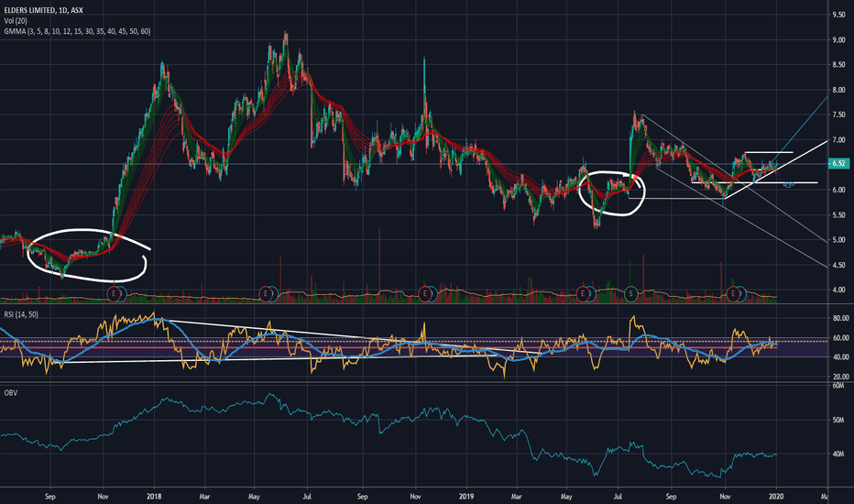This screenshot has width=854, height=504.
Task: Click the GMMA indicator legend
Action: [77, 31]
